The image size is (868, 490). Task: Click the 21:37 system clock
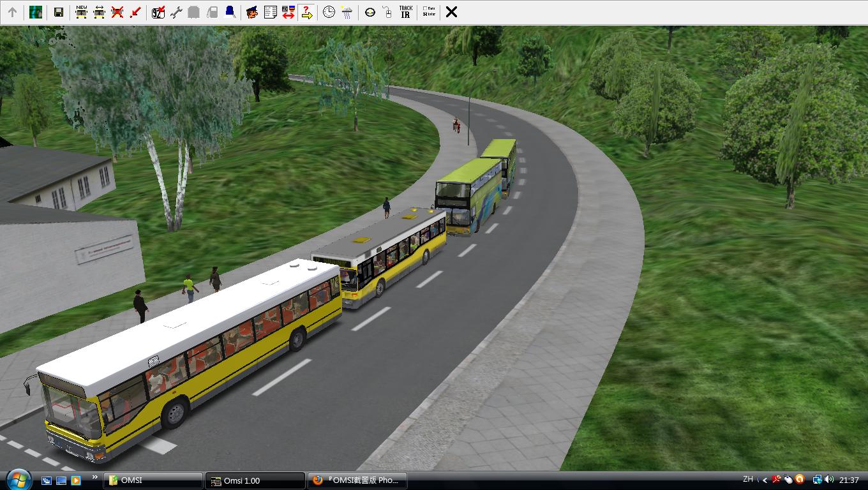click(x=849, y=480)
